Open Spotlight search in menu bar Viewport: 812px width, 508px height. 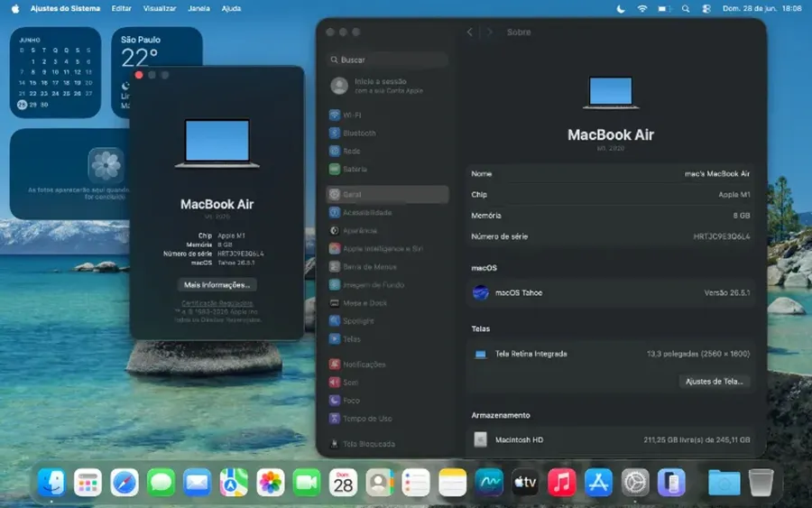pos(686,8)
